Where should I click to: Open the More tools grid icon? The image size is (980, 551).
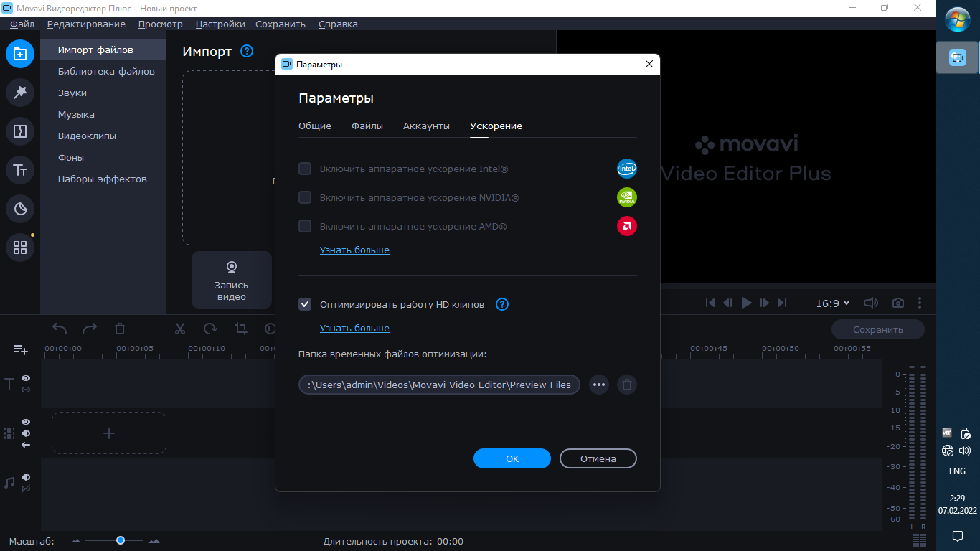[x=20, y=248]
